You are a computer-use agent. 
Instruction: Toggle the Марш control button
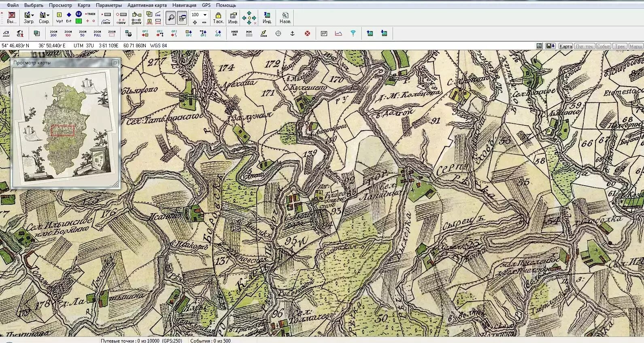coord(636,47)
